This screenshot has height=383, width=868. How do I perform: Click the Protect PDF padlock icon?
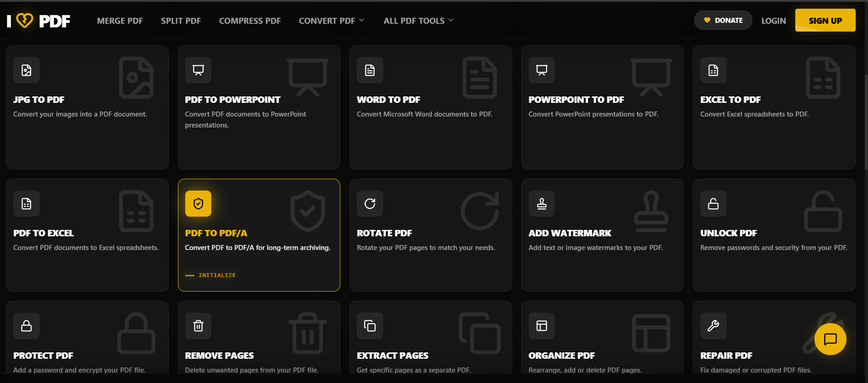point(27,326)
